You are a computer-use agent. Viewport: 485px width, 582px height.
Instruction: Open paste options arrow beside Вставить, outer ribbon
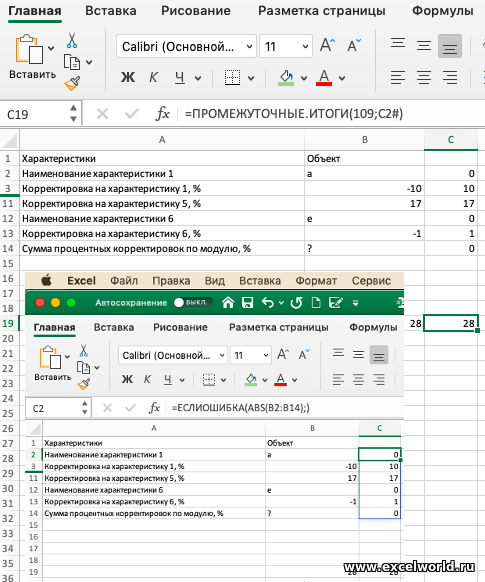point(51,48)
